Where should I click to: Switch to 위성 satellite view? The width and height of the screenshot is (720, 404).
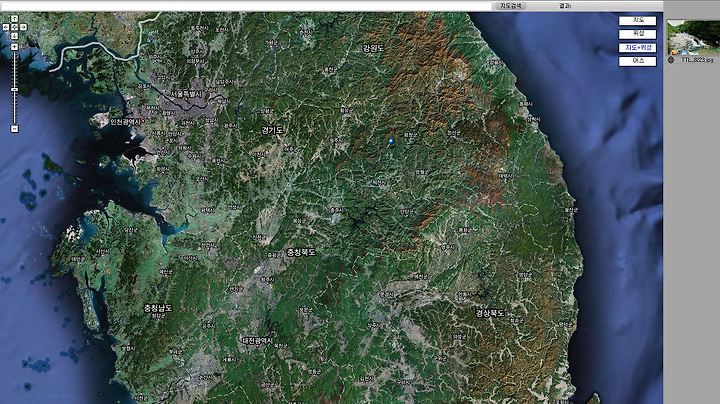pos(637,34)
